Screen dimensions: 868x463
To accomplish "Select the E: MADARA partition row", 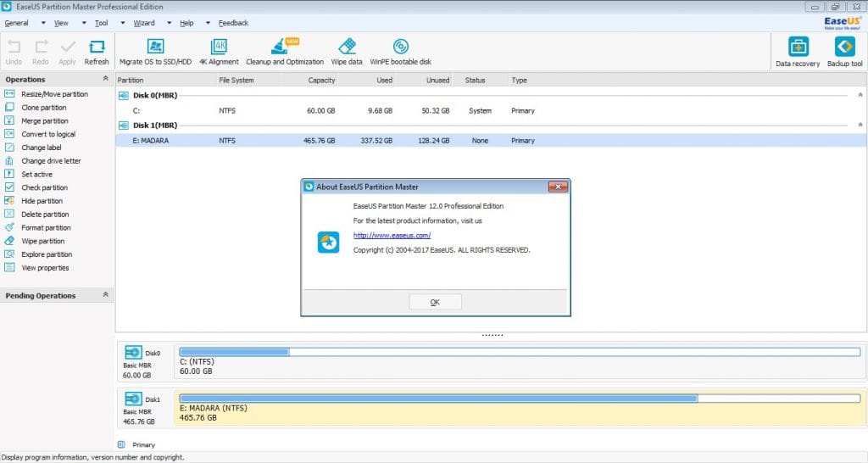I will pyautogui.click(x=492, y=141).
